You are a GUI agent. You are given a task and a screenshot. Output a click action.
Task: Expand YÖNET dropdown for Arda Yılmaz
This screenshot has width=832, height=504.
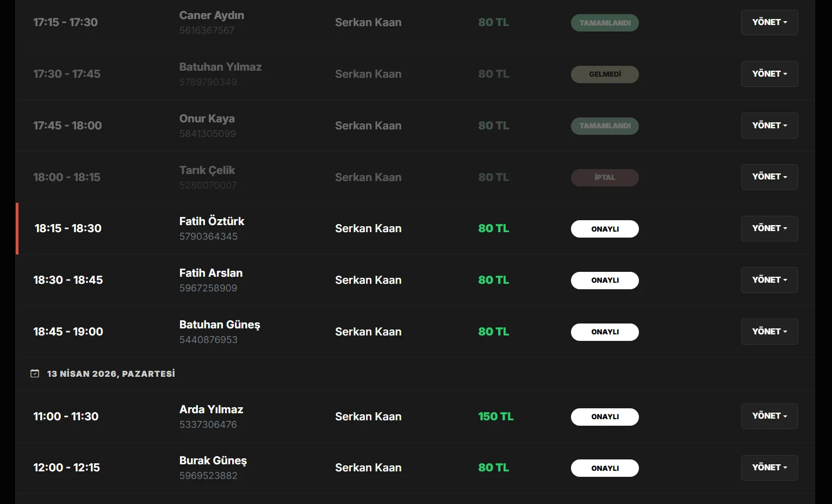point(769,416)
